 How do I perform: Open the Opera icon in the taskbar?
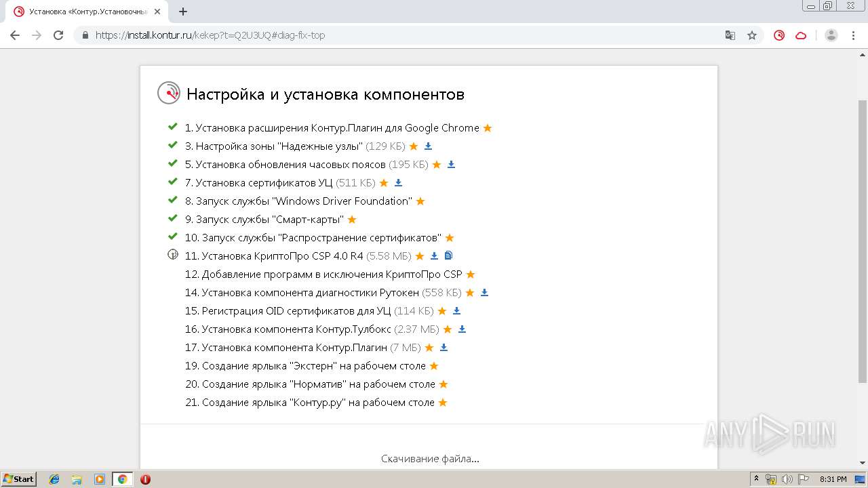(145, 479)
